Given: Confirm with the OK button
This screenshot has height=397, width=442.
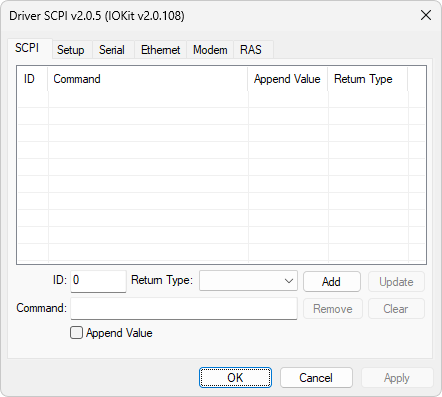Looking at the screenshot, I should point(235,378).
